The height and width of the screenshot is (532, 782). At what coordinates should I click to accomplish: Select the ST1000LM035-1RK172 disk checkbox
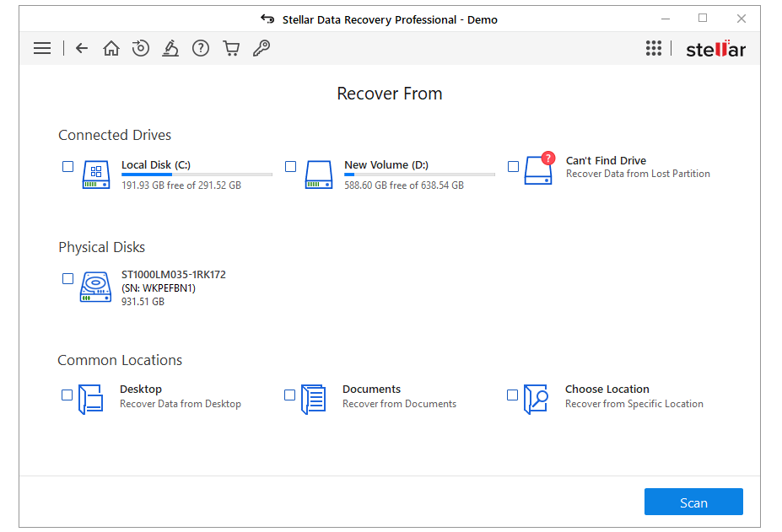[x=67, y=279]
